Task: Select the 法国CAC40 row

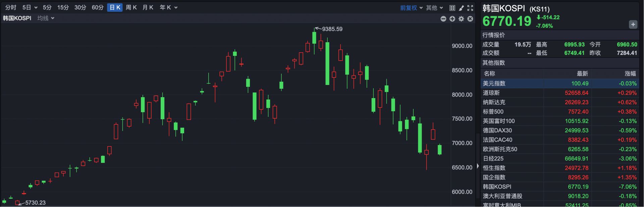Action: point(560,140)
